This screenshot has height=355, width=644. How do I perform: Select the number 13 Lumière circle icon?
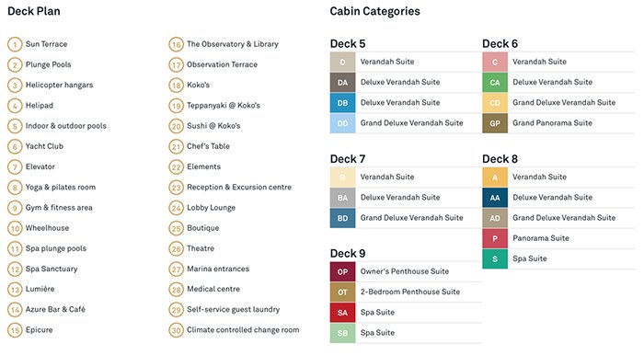15,290
